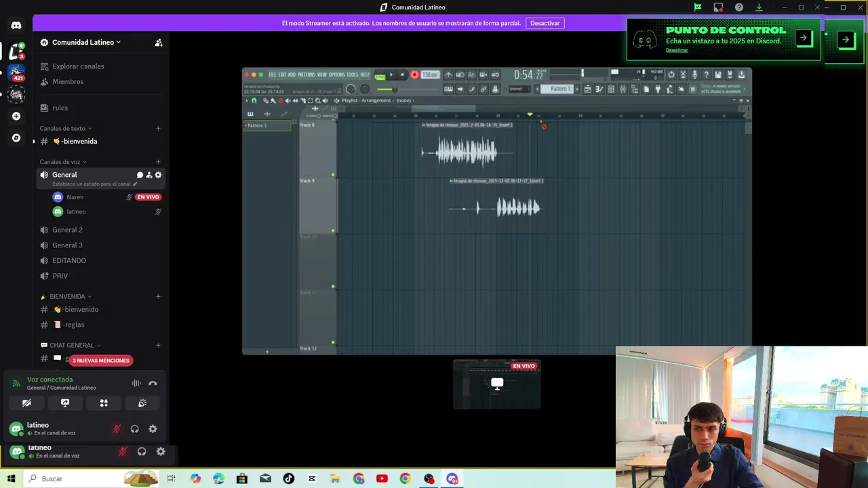This screenshot has height=488, width=868.
Task: Collapse Canales de texto category
Action: [66, 128]
